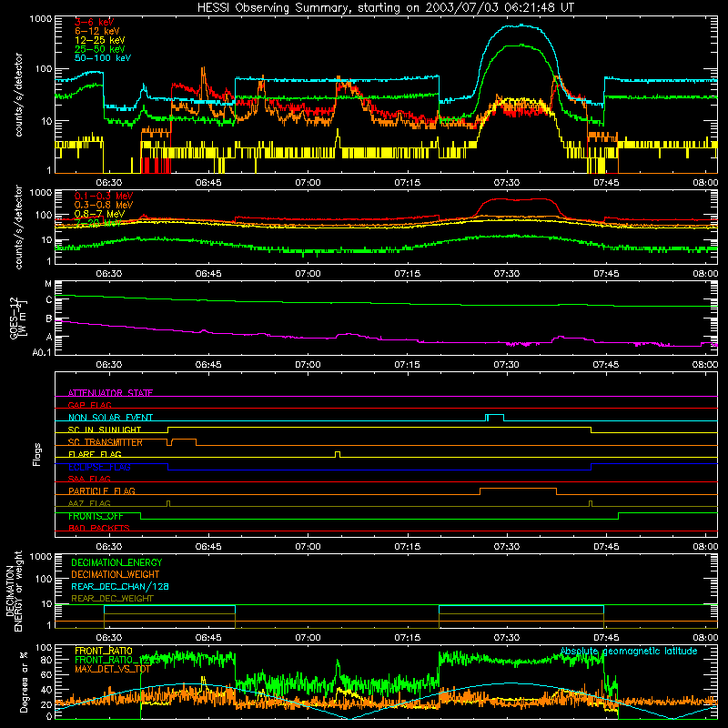Click the Absolute geomagnetic latitude label

pos(629,651)
